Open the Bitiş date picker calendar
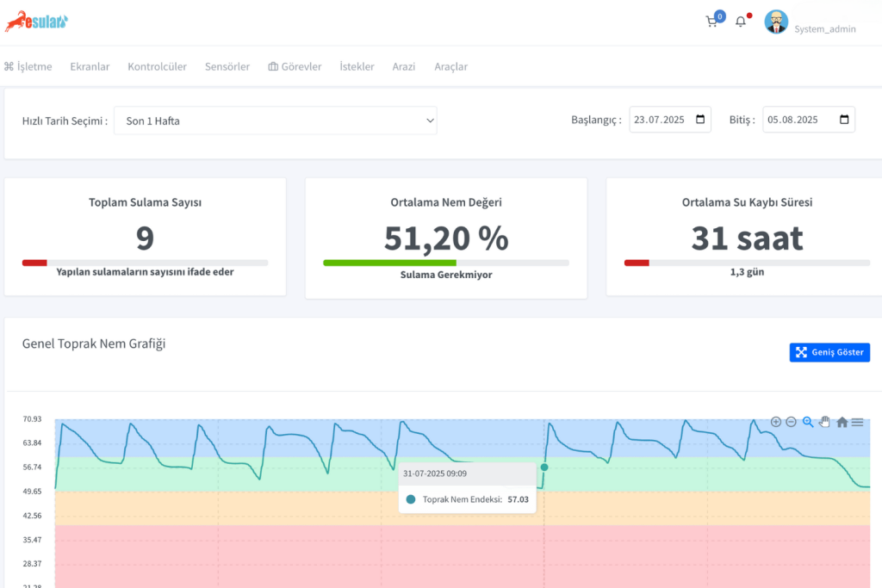The width and height of the screenshot is (882, 588). coord(844,120)
